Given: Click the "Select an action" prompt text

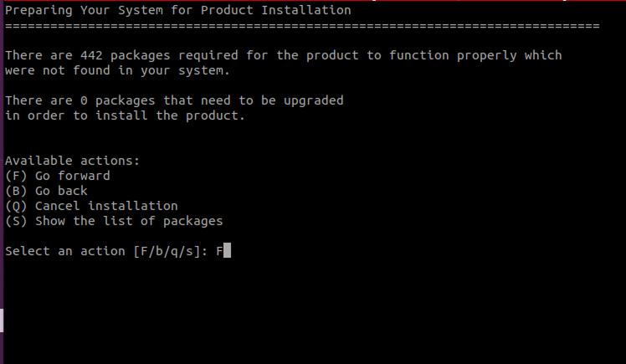Looking at the screenshot, I should 64,251.
